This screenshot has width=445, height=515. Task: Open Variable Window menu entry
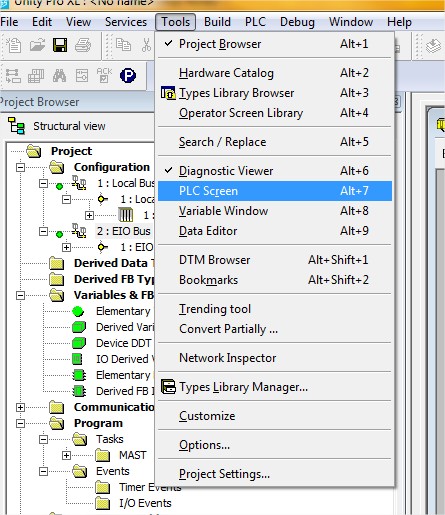[x=275, y=211]
